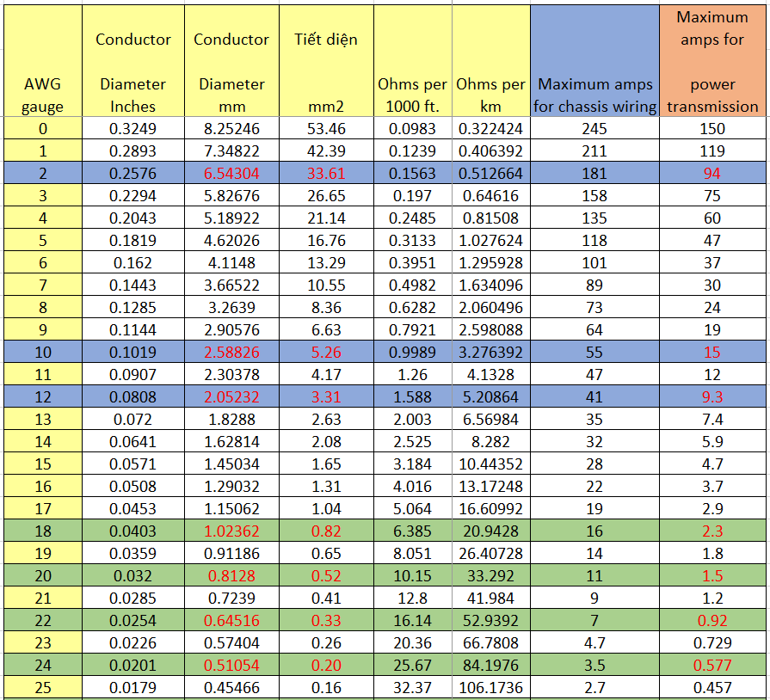The height and width of the screenshot is (700, 770).
Task: Click the red 0.577 value cell
Action: (x=712, y=665)
